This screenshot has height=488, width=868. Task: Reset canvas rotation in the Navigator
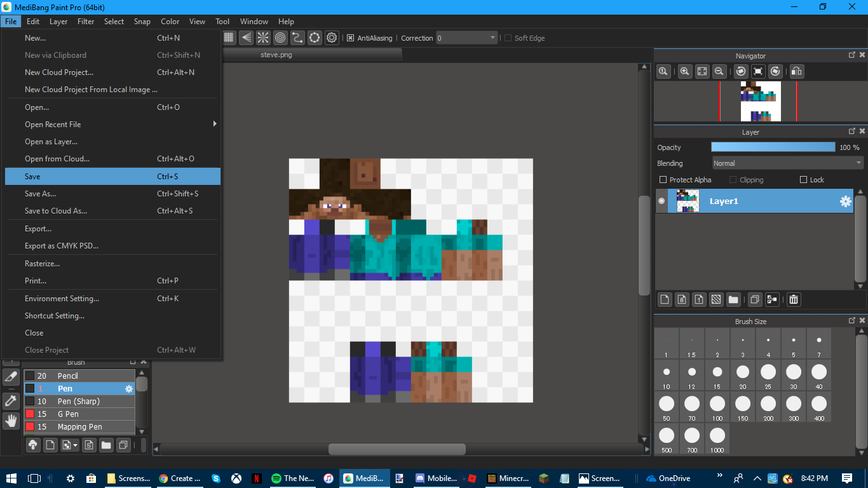(x=758, y=72)
